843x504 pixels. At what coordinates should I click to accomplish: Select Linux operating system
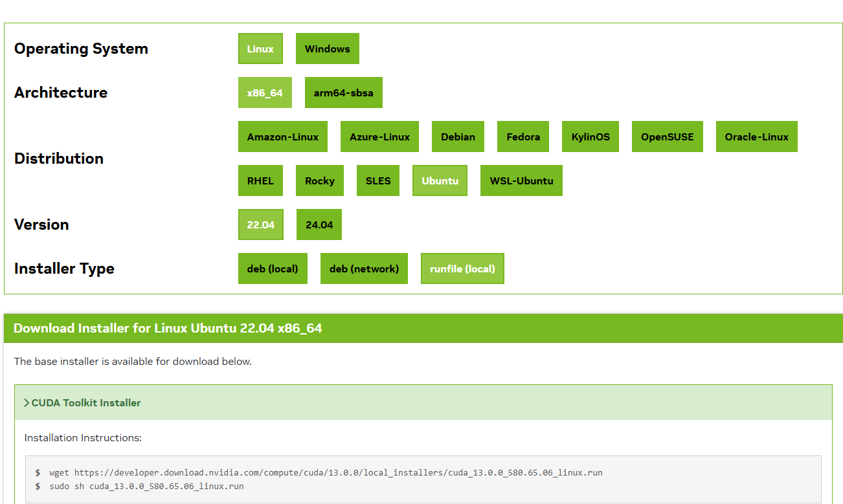coord(260,49)
